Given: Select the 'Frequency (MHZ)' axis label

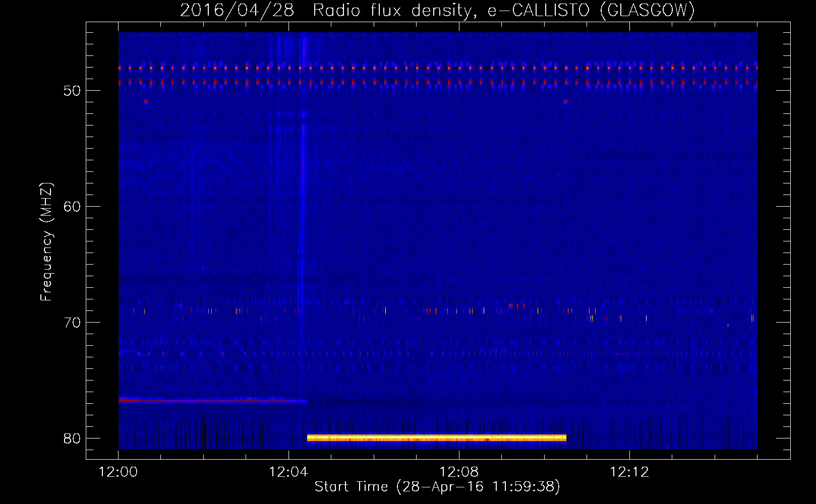Looking at the screenshot, I should pyautogui.click(x=46, y=242).
